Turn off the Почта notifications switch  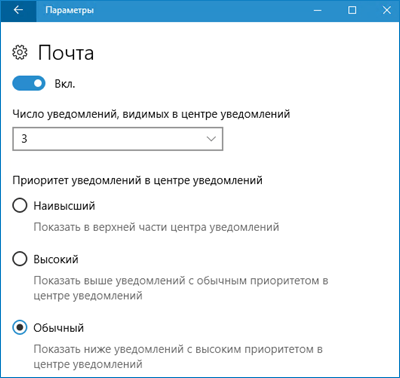pos(29,83)
